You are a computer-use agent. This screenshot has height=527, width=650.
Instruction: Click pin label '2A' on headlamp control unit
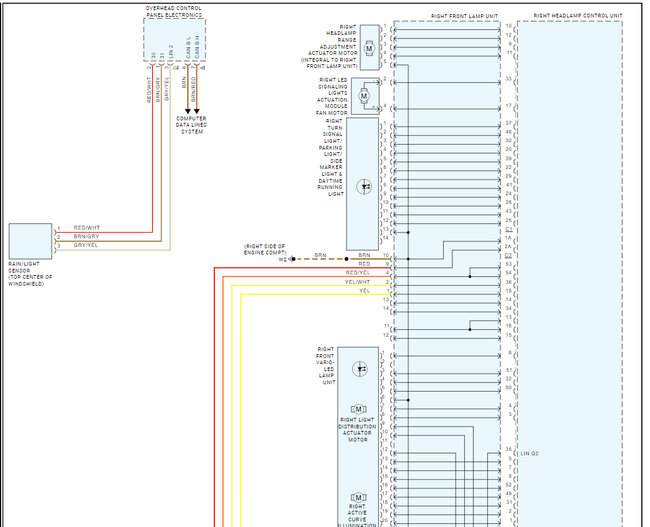tap(508, 246)
